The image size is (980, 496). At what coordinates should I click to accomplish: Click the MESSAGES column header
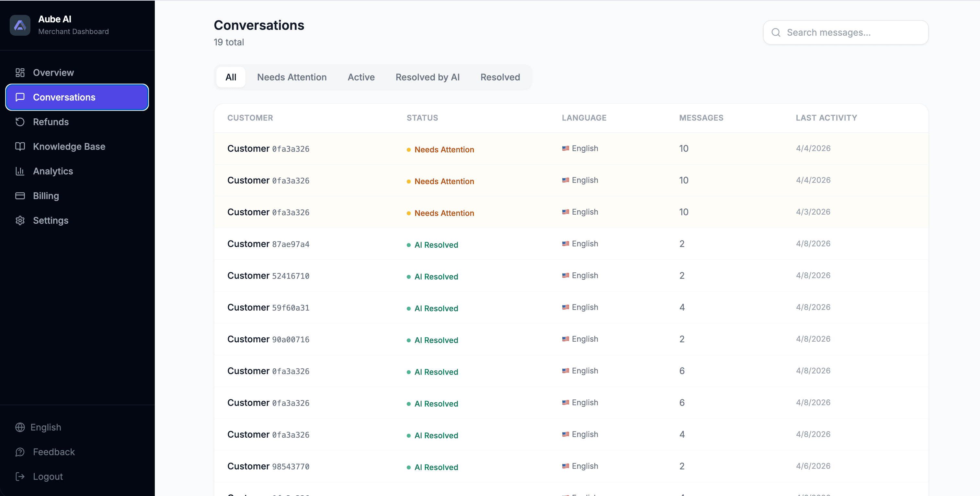click(x=701, y=118)
